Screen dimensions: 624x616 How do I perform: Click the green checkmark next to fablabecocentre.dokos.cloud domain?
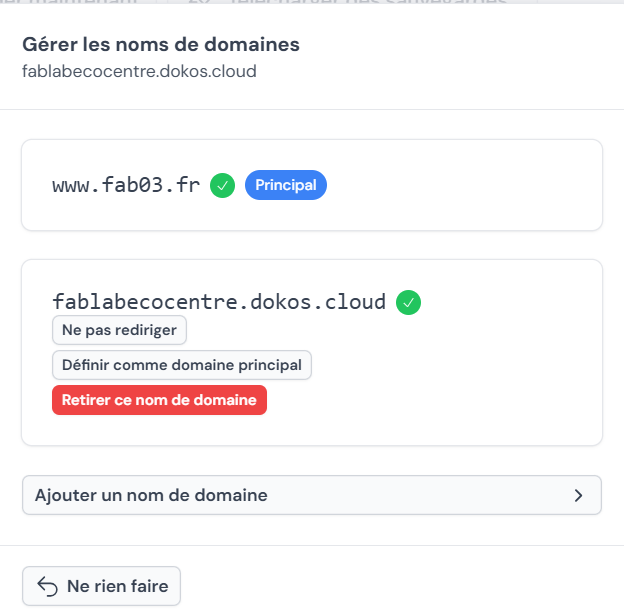pos(409,302)
